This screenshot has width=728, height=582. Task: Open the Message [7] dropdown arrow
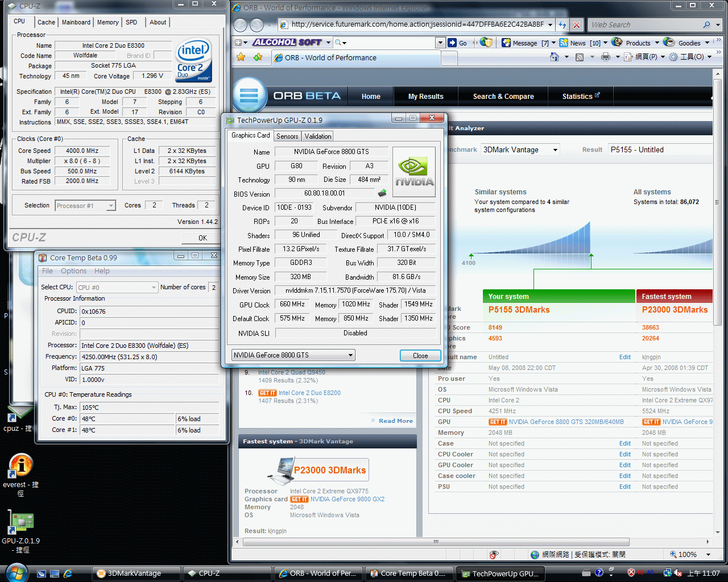click(x=553, y=43)
